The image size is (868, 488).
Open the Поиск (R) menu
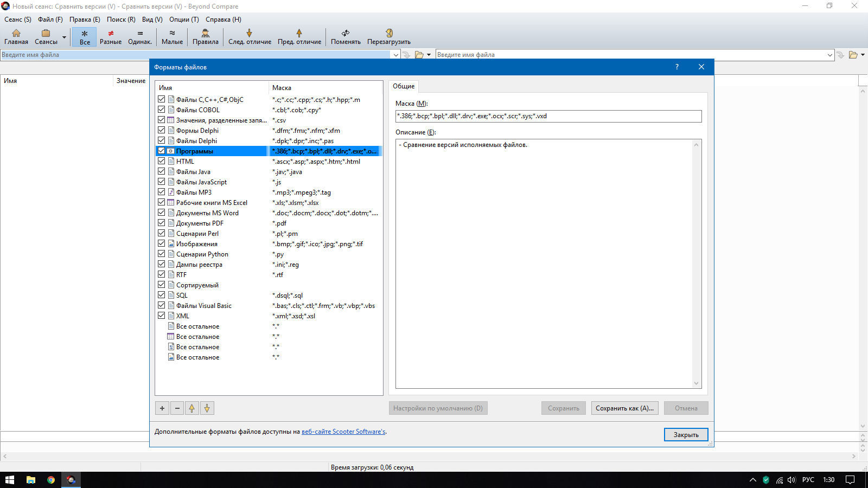121,20
